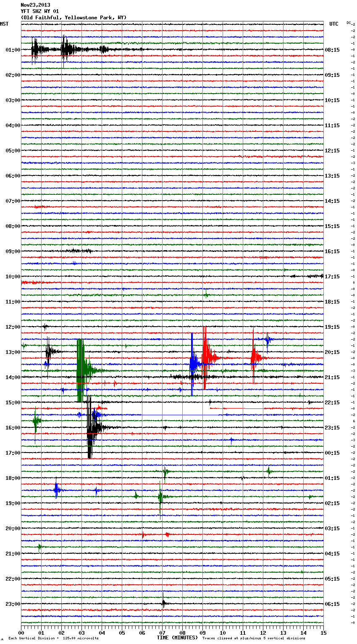
Task: Click the 02:15 UTC time label
Action: (332, 503)
